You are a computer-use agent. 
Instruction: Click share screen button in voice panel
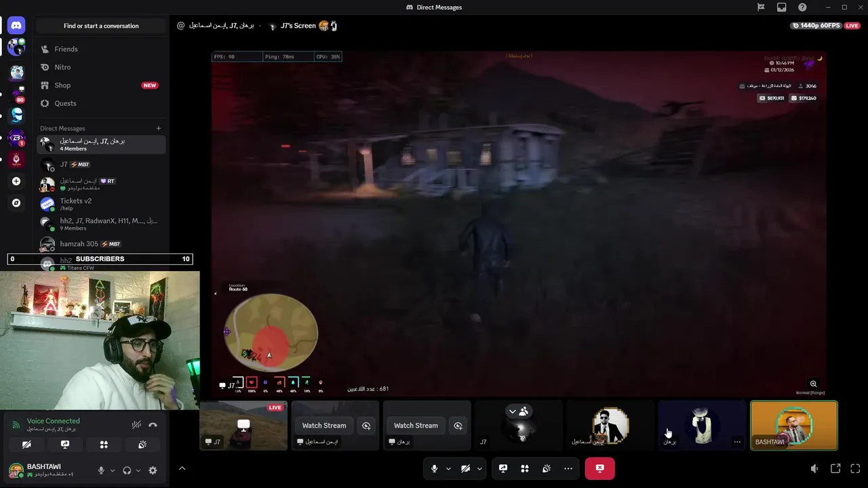[65, 445]
